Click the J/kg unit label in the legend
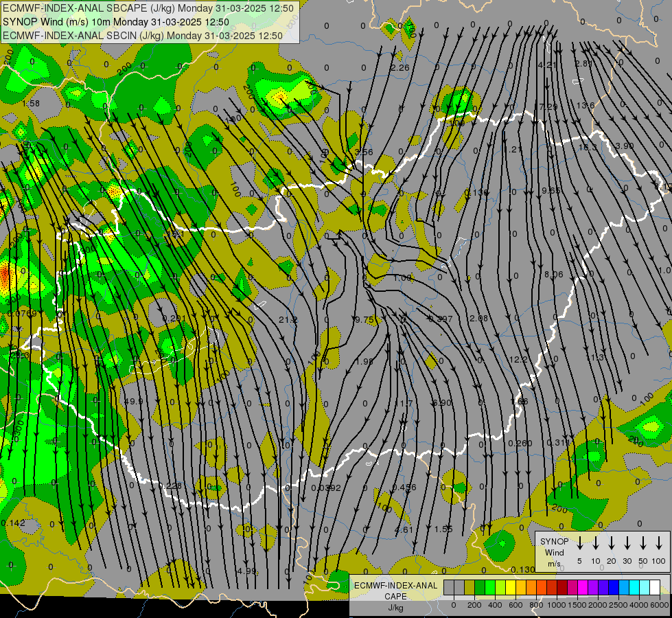This screenshot has height=618, width=672. click(395, 608)
